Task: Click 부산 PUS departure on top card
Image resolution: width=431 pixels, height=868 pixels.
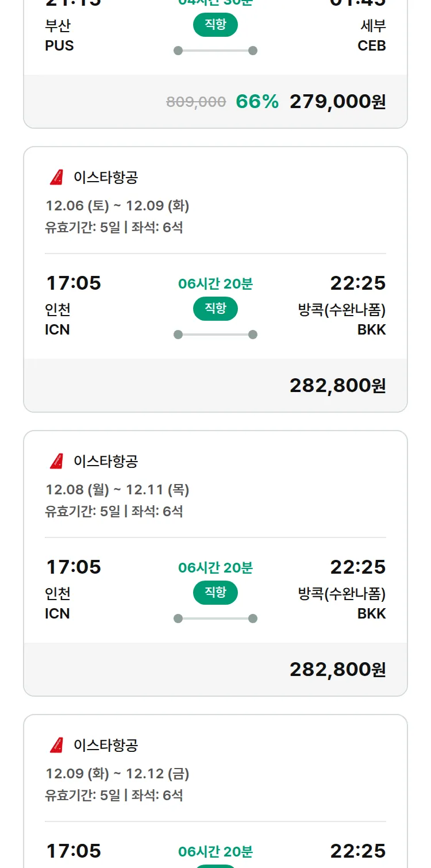Action: click(x=59, y=36)
